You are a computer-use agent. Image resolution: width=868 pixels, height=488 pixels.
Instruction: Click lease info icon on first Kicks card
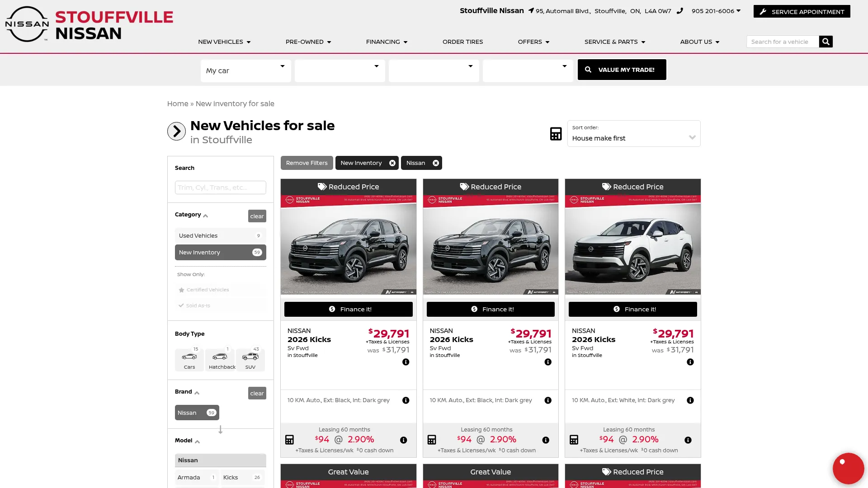point(404,440)
